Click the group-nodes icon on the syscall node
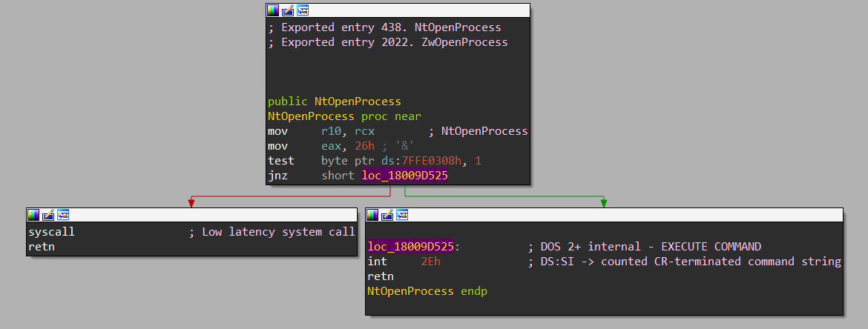 pos(63,215)
